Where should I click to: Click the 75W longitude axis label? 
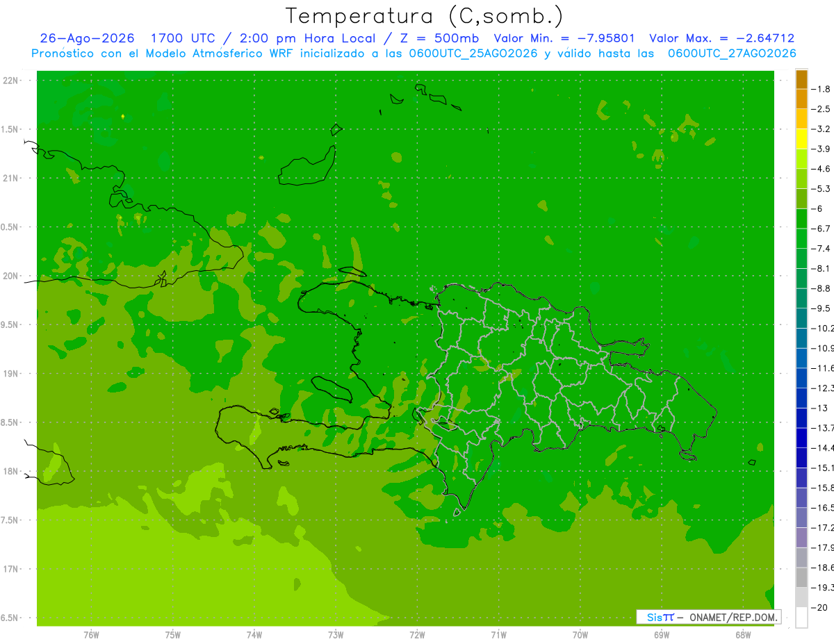(x=173, y=635)
